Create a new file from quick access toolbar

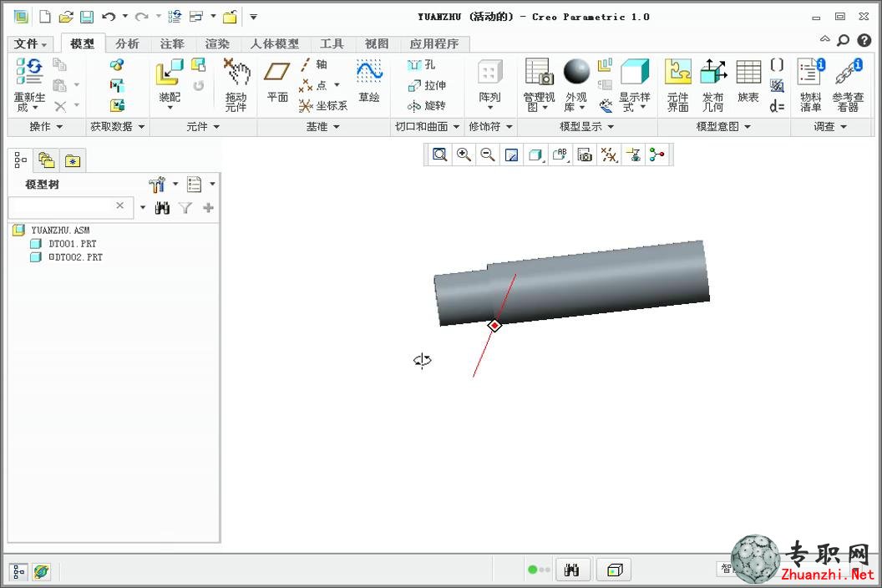(45, 17)
